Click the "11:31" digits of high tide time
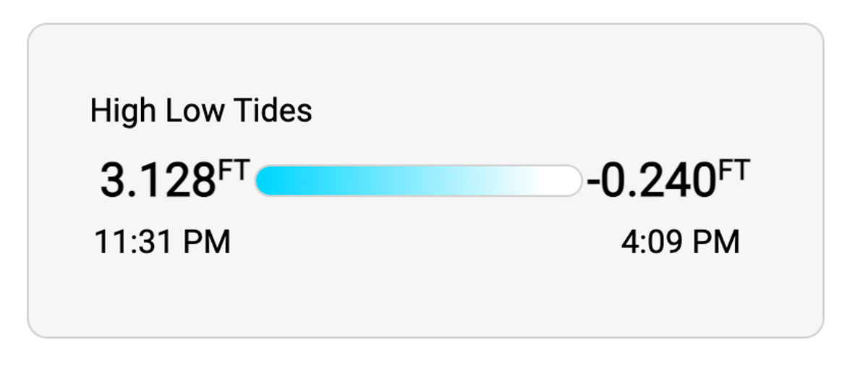 click(135, 242)
